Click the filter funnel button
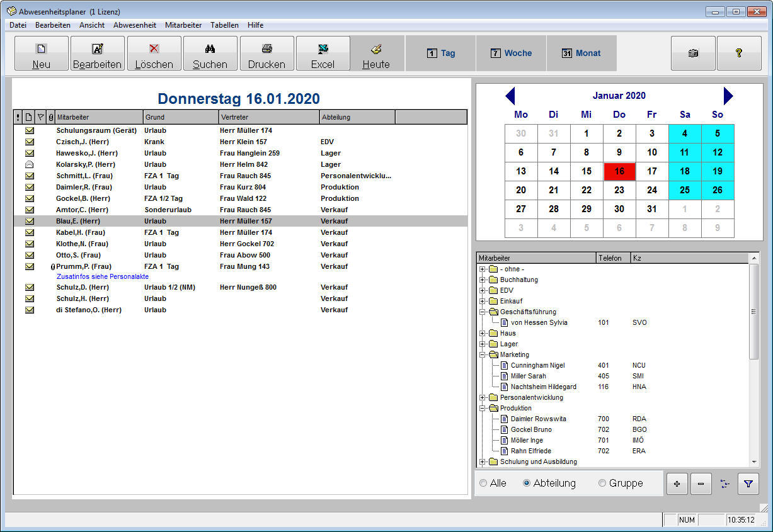The width and height of the screenshot is (773, 532). pyautogui.click(x=748, y=484)
